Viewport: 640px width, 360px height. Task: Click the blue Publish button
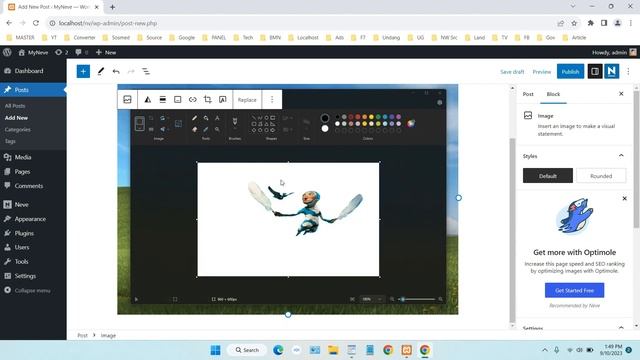tap(570, 71)
